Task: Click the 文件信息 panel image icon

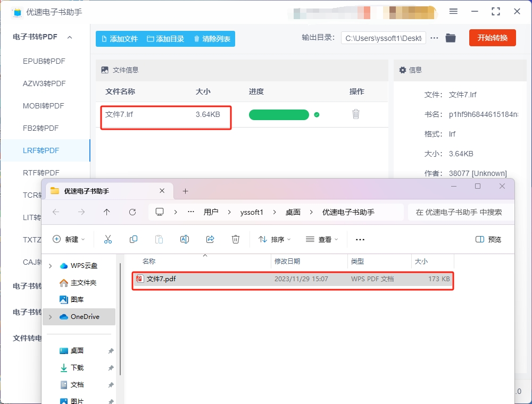Action: pos(105,70)
